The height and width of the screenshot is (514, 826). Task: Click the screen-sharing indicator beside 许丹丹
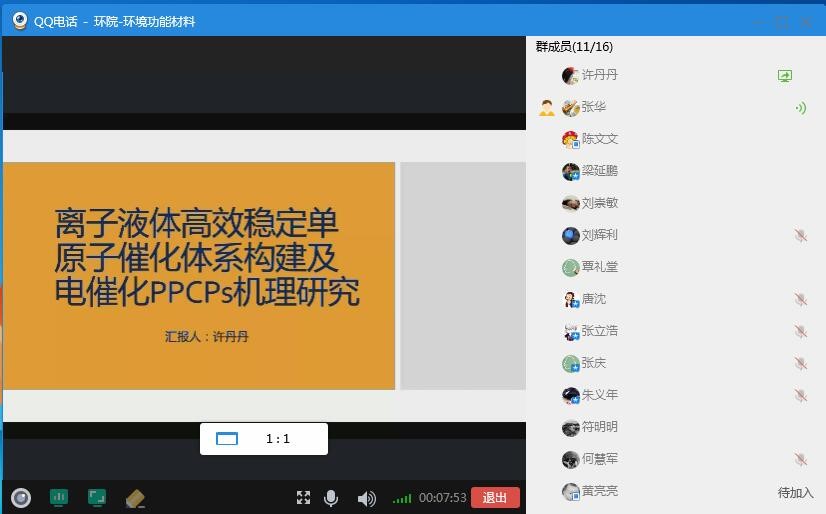[x=785, y=76]
